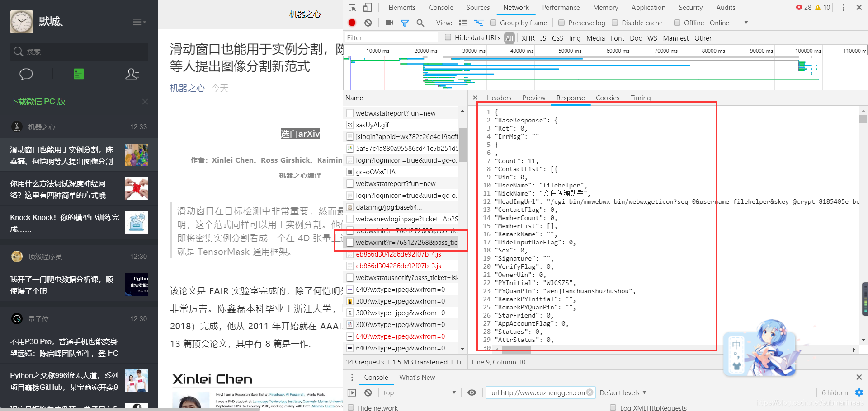Toggle capture screenshots camera icon
The width and height of the screenshot is (868, 411).
click(389, 23)
